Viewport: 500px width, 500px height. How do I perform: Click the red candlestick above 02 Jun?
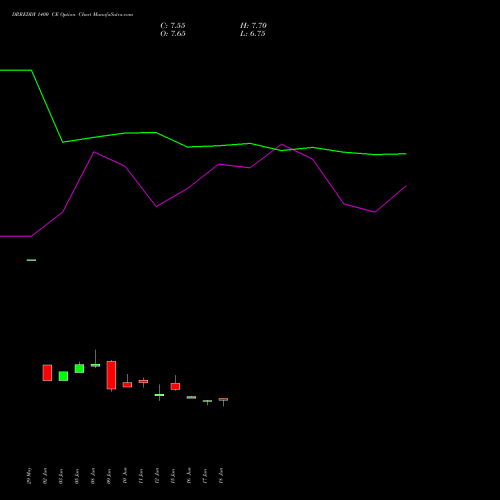pos(47,373)
